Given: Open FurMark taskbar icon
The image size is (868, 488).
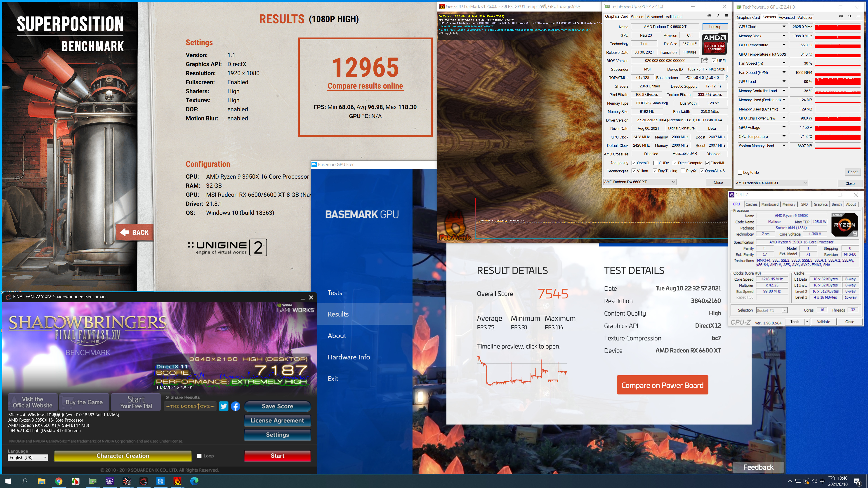Looking at the screenshot, I should coord(177,481).
